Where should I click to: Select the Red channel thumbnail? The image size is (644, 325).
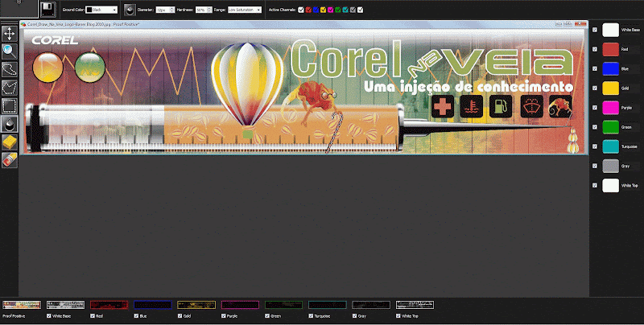(x=109, y=305)
